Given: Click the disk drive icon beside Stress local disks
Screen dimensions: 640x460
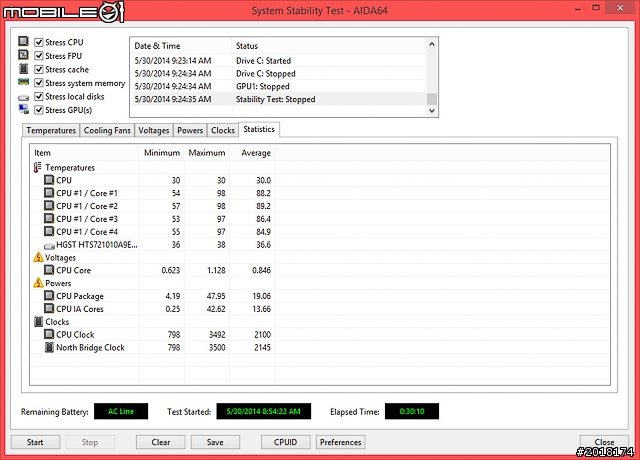Looking at the screenshot, I should [24, 98].
